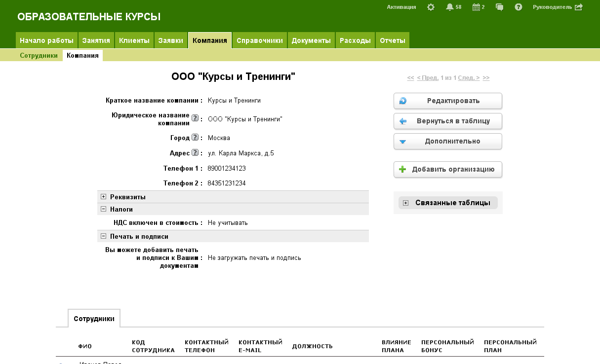
Task: Open the help question mark icon
Action: (519, 7)
